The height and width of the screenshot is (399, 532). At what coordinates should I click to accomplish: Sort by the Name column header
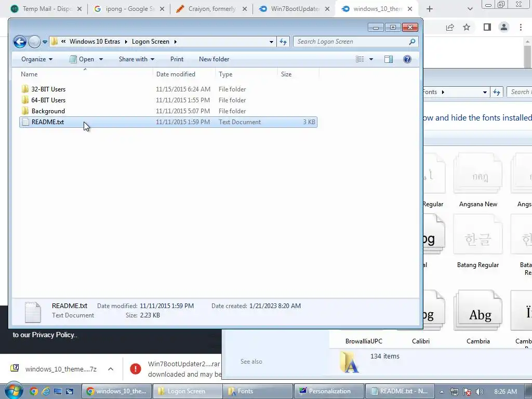point(85,74)
